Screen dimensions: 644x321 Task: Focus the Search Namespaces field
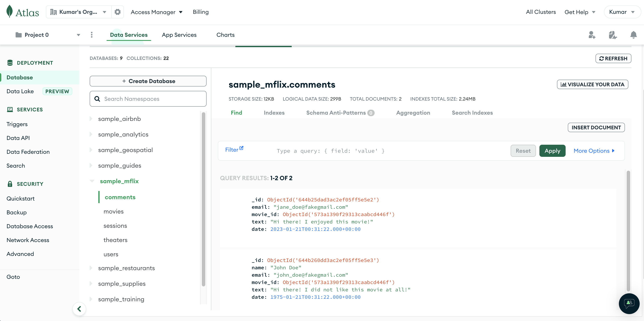148,99
